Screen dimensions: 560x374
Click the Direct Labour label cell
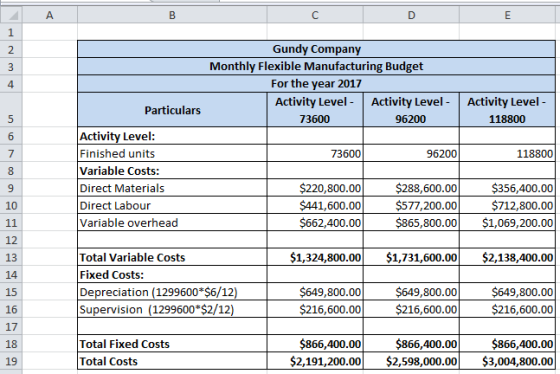tap(172, 205)
